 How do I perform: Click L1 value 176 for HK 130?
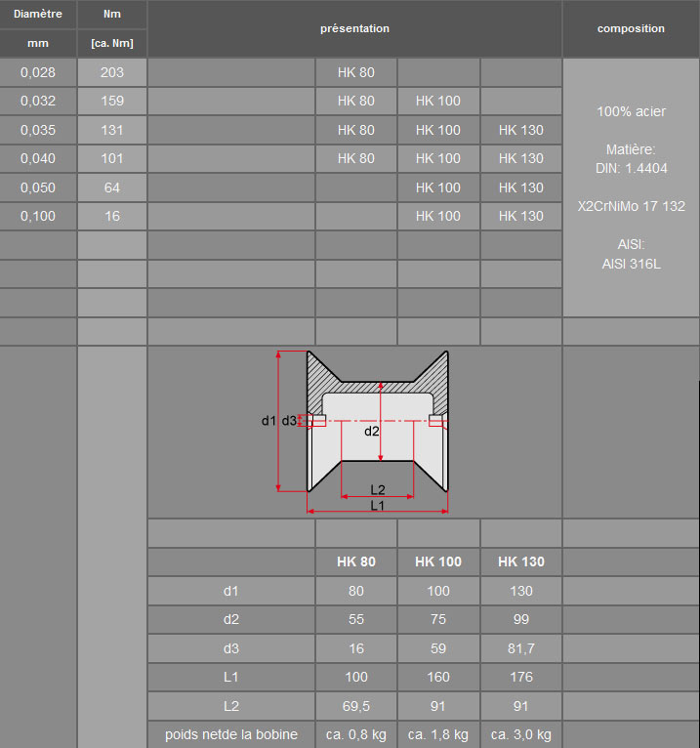[521, 677]
